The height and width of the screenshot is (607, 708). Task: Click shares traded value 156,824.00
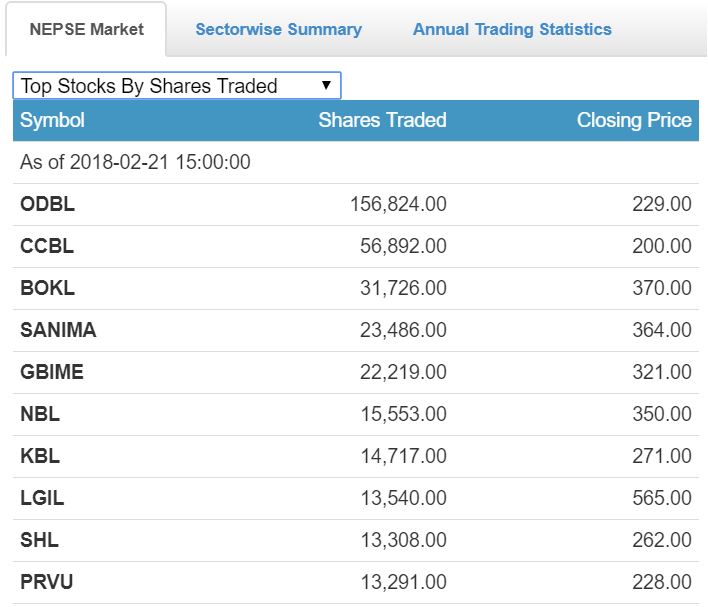pos(399,204)
